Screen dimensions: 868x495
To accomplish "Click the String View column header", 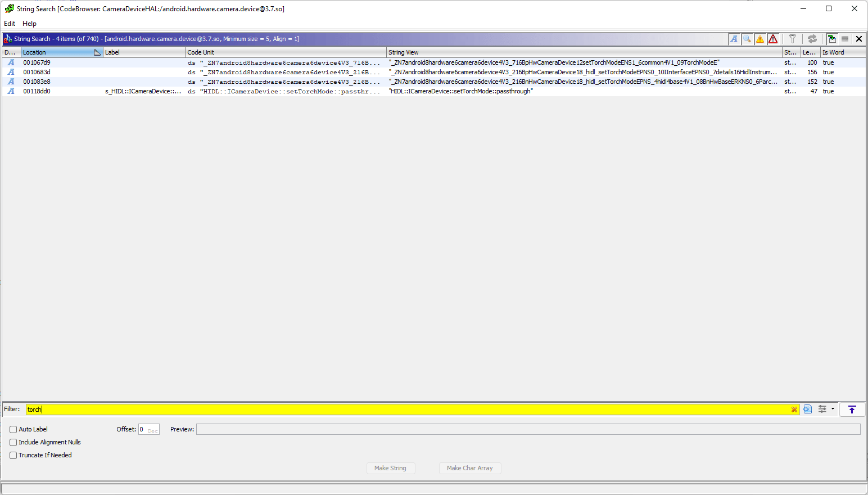I will coord(585,52).
